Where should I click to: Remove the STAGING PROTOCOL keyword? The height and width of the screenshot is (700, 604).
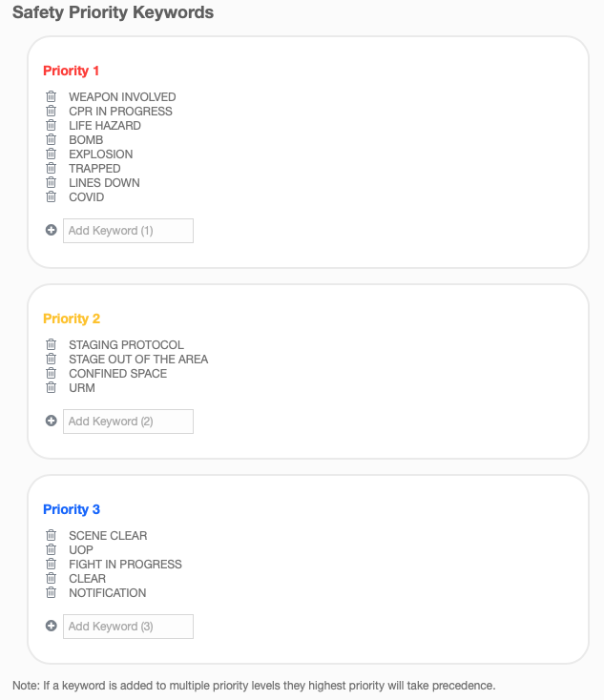(52, 345)
